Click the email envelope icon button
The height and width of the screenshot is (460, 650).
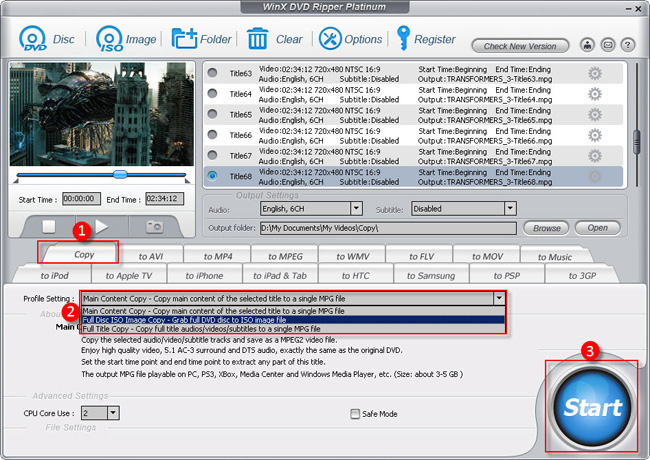coord(608,45)
